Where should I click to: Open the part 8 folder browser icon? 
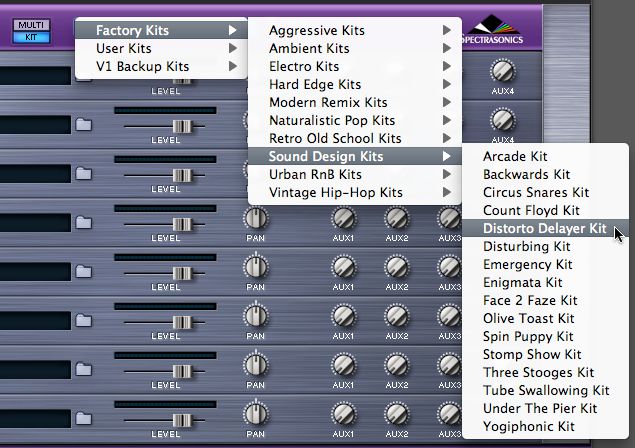(84, 418)
